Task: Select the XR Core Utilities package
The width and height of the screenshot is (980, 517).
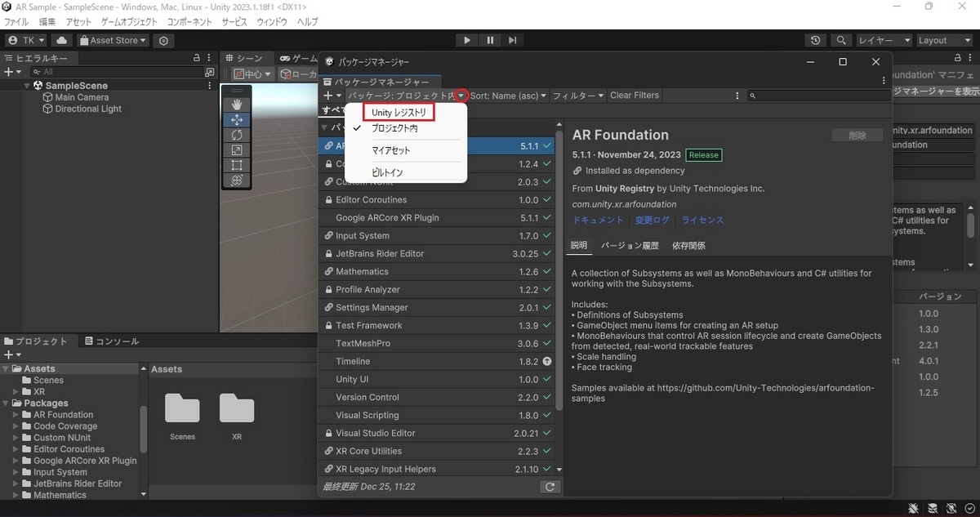Action: (437, 452)
